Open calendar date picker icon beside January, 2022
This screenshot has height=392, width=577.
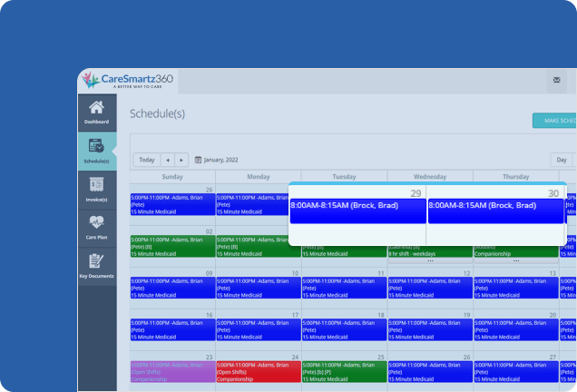point(198,160)
